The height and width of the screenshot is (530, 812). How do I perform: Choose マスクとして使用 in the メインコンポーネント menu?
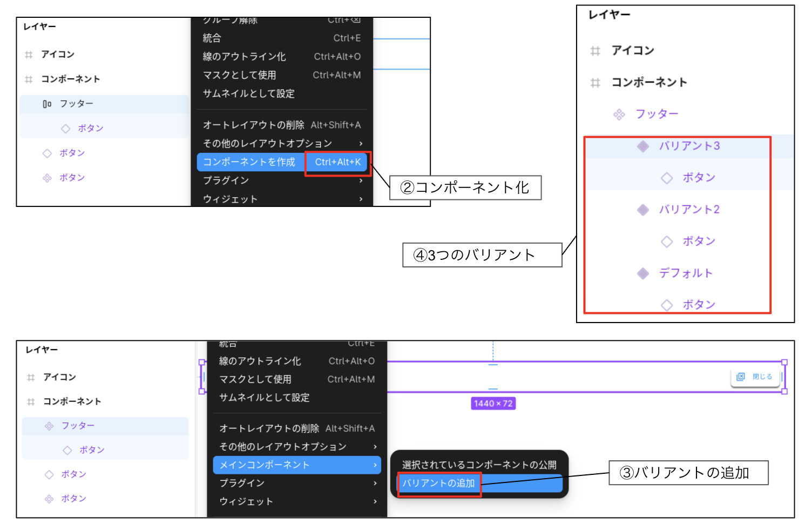point(297,379)
